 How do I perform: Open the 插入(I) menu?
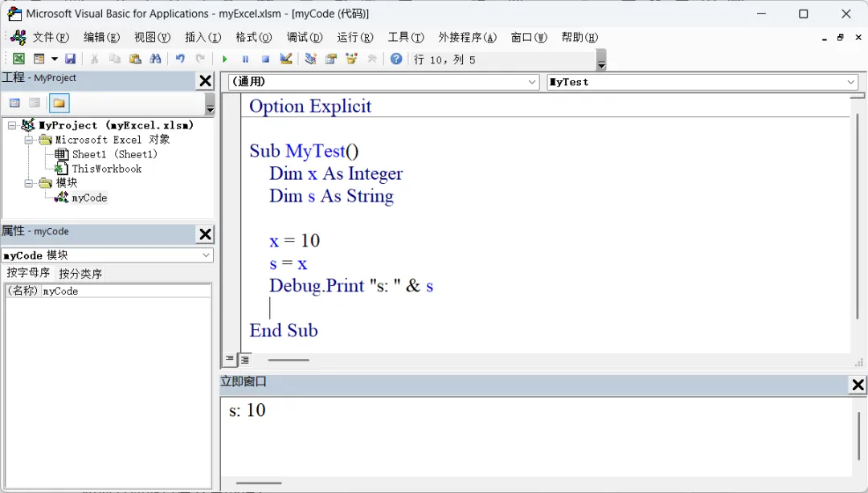click(203, 38)
